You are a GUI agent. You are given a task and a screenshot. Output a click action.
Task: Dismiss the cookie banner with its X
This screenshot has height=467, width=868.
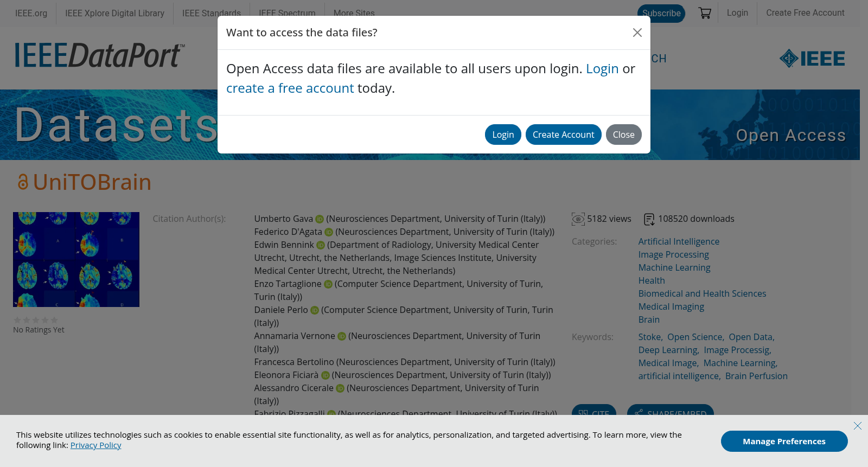pos(858,426)
